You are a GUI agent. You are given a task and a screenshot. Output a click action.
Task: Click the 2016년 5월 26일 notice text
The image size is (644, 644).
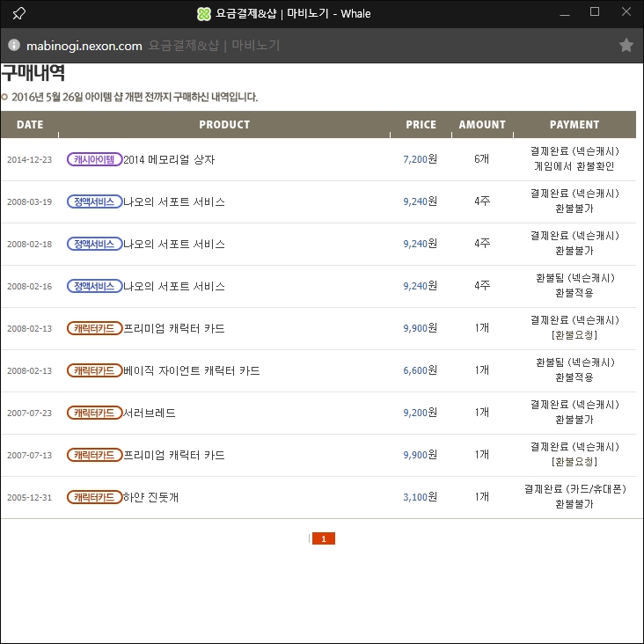click(x=135, y=98)
